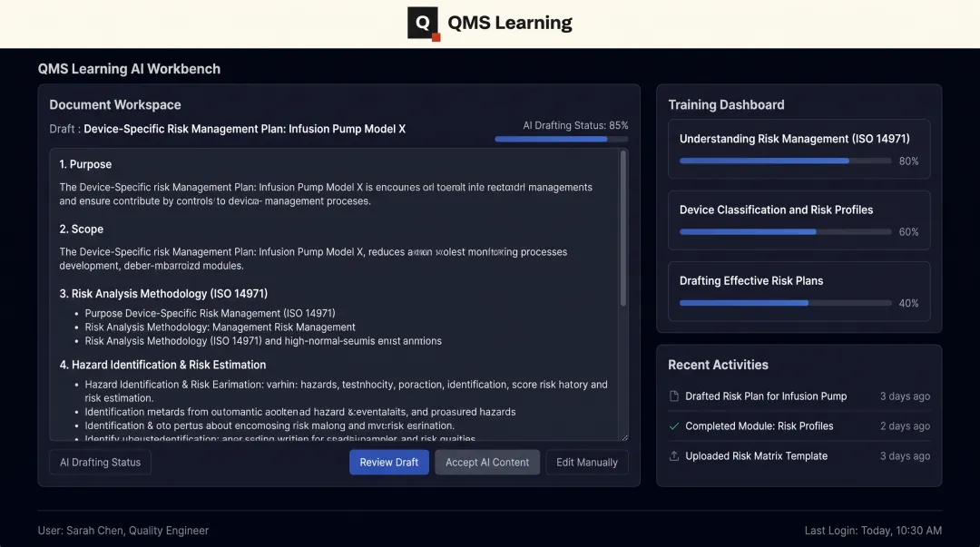Image resolution: width=980 pixels, height=547 pixels.
Task: Click the checkmark icon beside Completed Module
Action: click(673, 425)
